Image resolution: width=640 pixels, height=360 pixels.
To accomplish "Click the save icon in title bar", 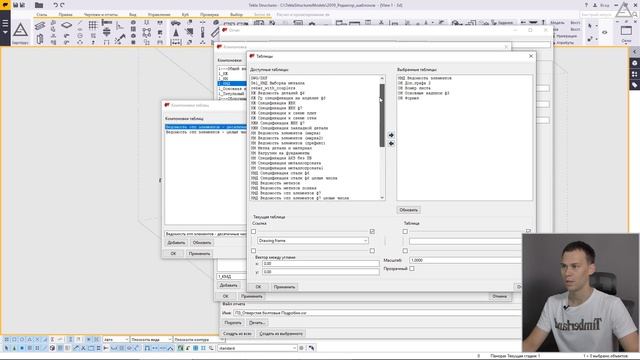I will (x=16, y=5).
